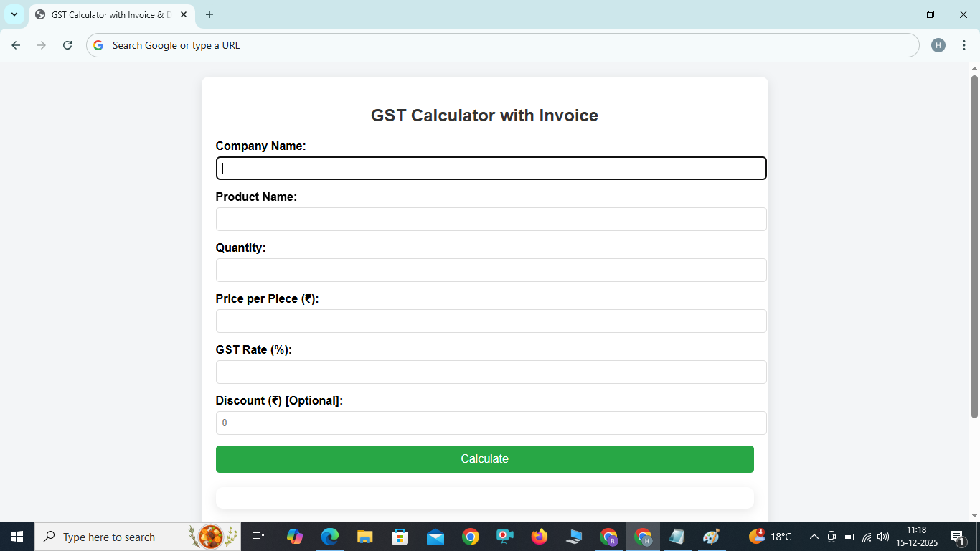Open the Mail app on the taskbar

pyautogui.click(x=434, y=536)
